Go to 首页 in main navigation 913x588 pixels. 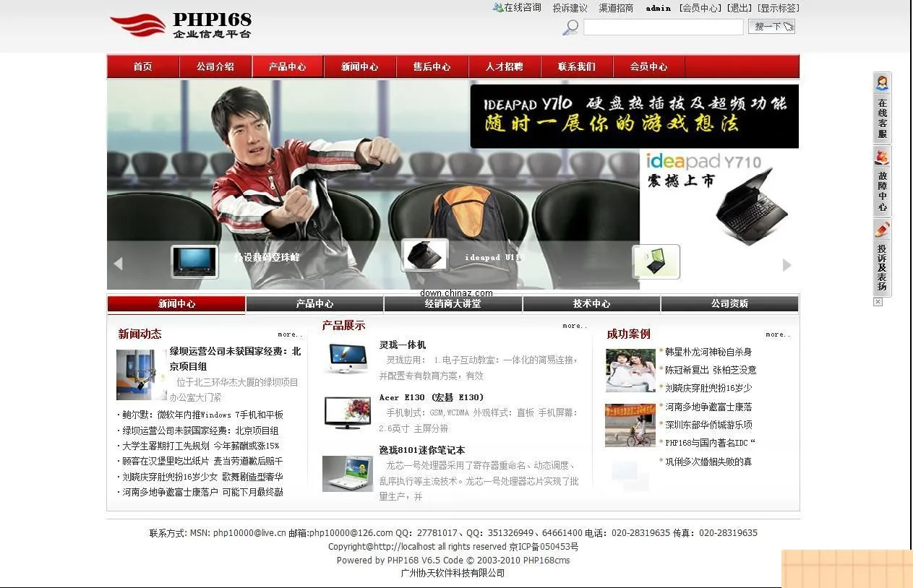coord(143,66)
